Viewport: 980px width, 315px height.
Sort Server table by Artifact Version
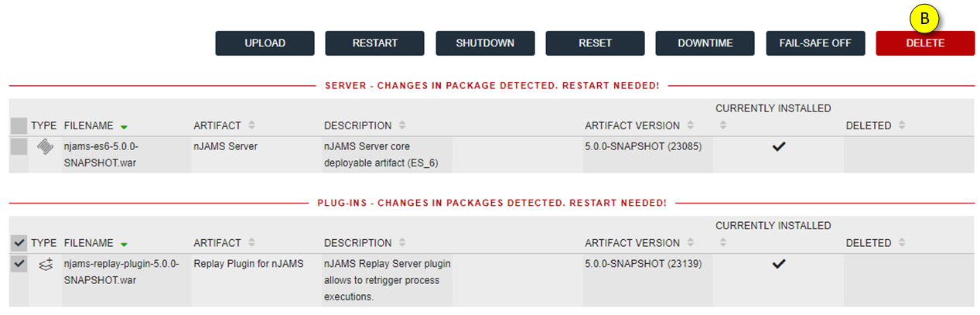coord(690,125)
